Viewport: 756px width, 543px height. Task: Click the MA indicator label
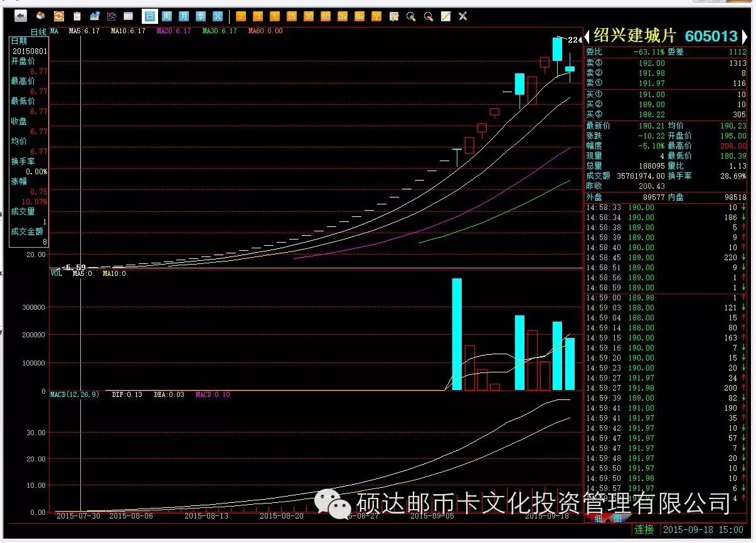[x=55, y=31]
